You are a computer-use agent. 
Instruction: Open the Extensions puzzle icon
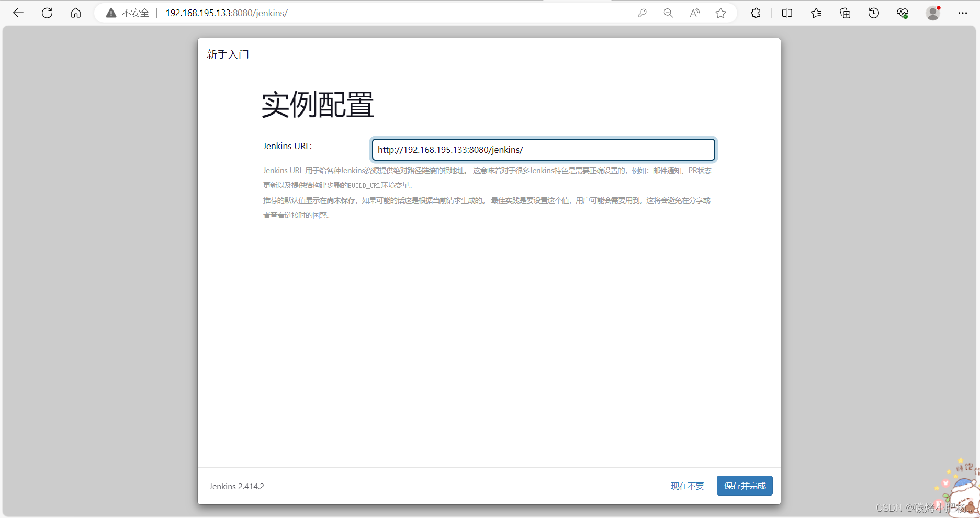pos(755,13)
